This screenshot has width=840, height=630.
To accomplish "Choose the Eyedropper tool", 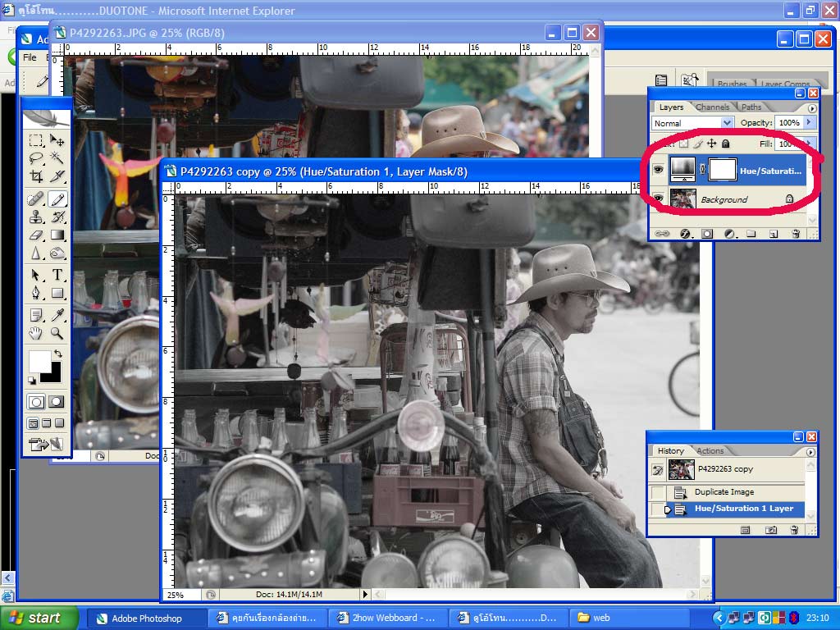I will click(57, 315).
